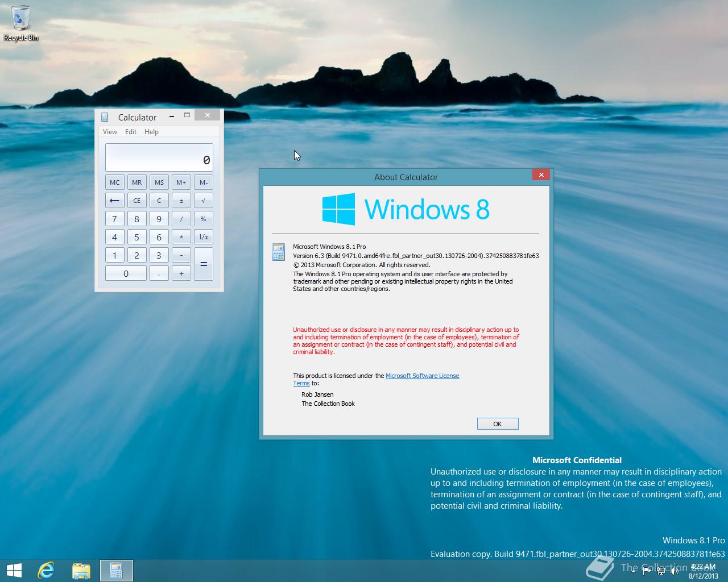
Task: Click the M- memory subtract button
Action: click(204, 182)
